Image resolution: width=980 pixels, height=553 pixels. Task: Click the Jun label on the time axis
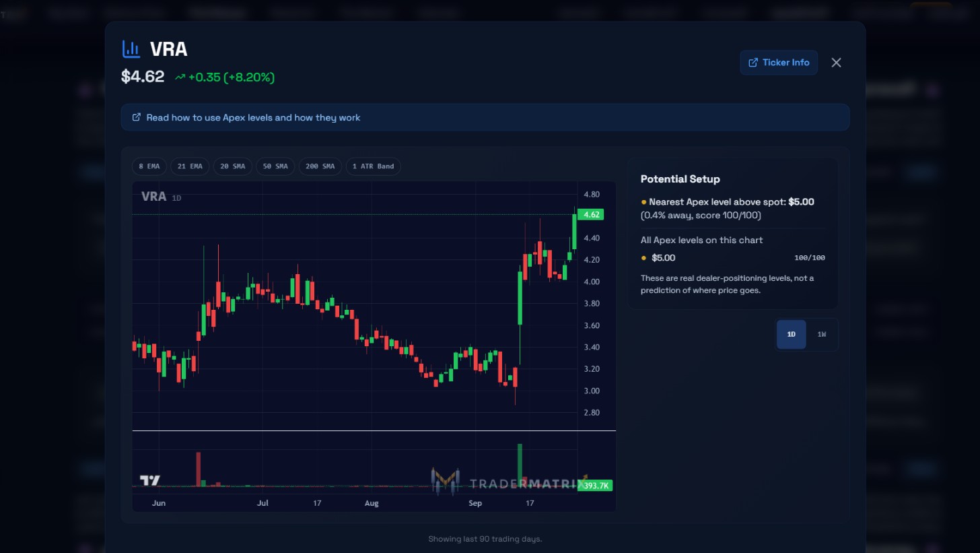click(159, 503)
